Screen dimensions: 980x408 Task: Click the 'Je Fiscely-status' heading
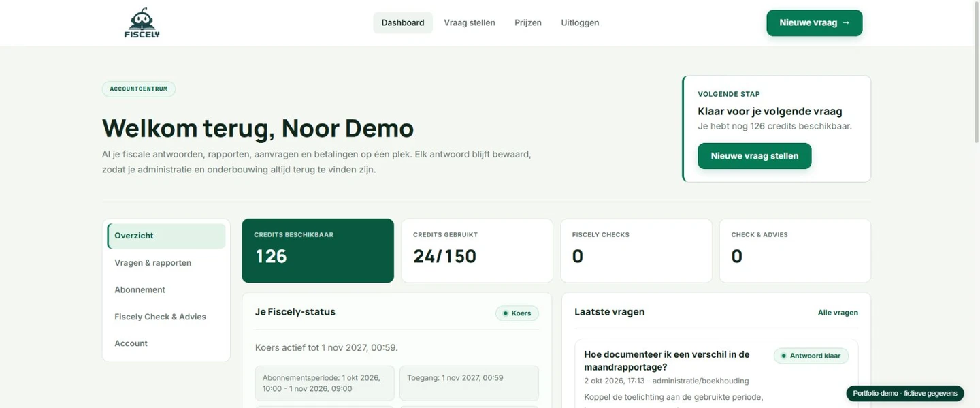[295, 312]
